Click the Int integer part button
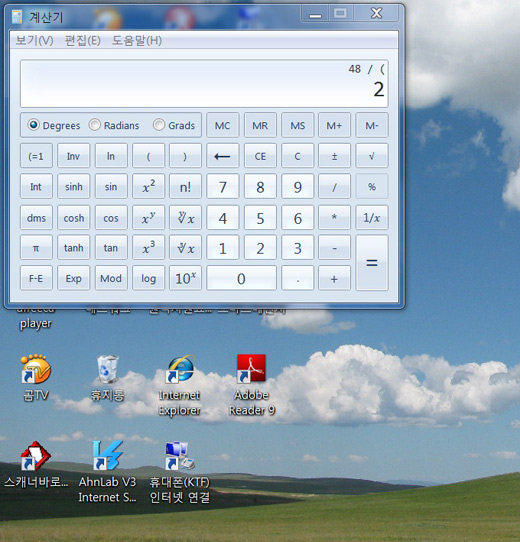 pos(36,187)
